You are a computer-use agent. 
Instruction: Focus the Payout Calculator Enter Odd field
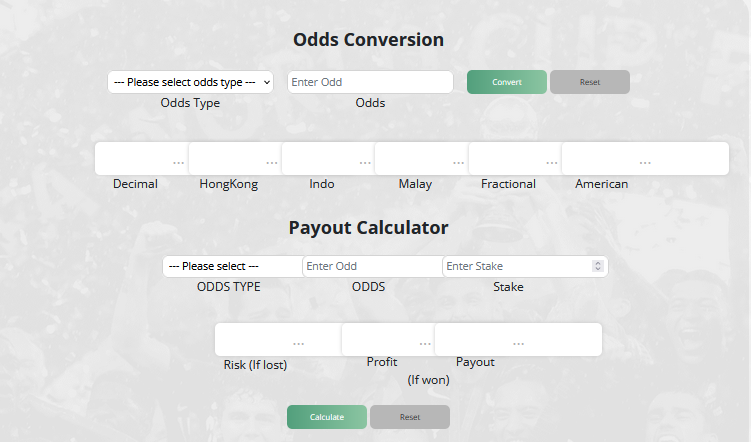point(372,267)
